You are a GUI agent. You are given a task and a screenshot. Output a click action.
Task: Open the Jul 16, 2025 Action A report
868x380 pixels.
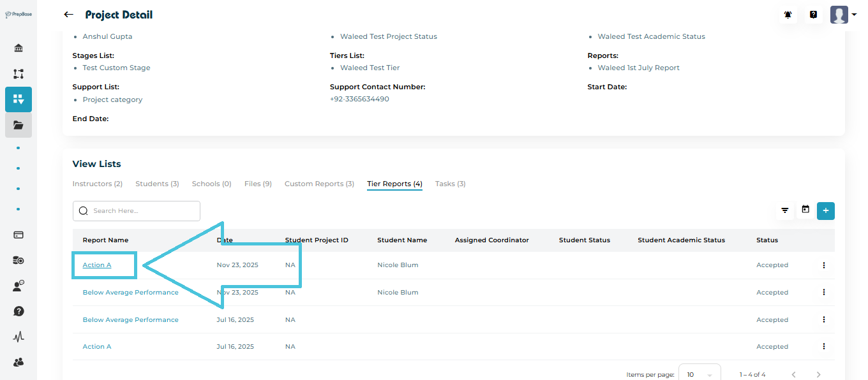[97, 347]
